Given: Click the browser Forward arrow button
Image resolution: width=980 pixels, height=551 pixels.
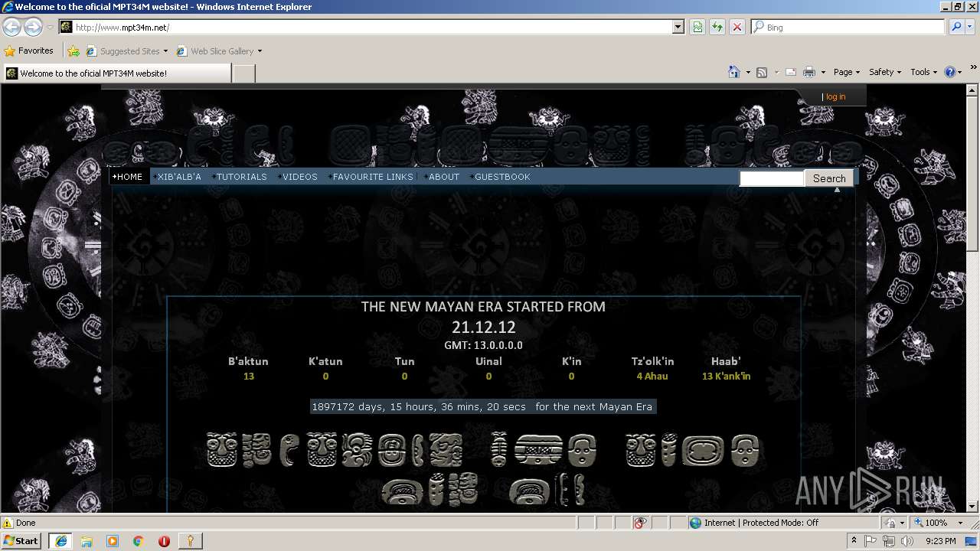Looking at the screenshot, I should (x=33, y=27).
